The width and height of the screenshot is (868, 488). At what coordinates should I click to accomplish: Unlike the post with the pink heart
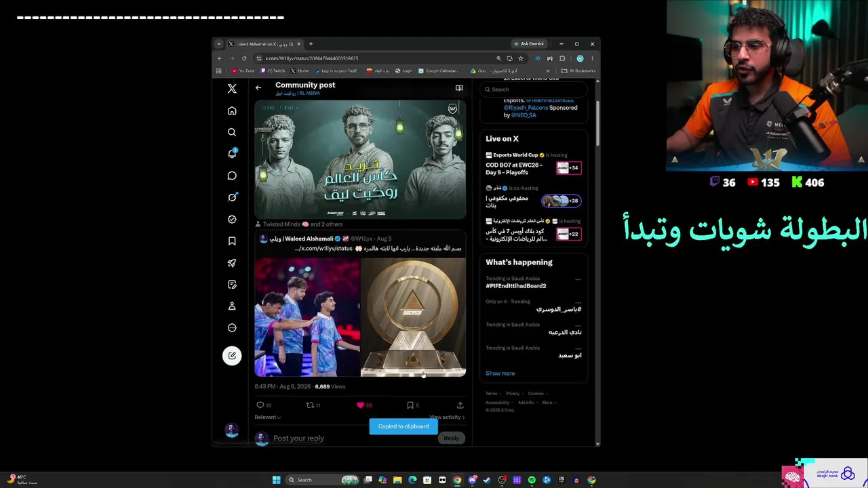coord(360,405)
